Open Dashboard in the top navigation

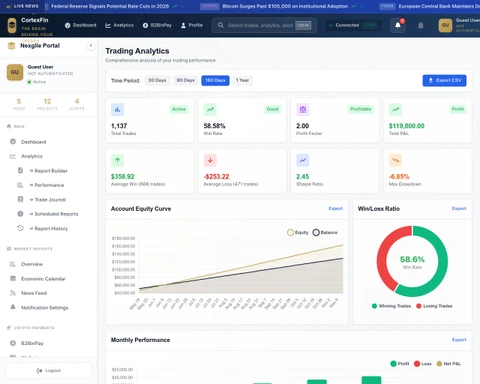(81, 25)
